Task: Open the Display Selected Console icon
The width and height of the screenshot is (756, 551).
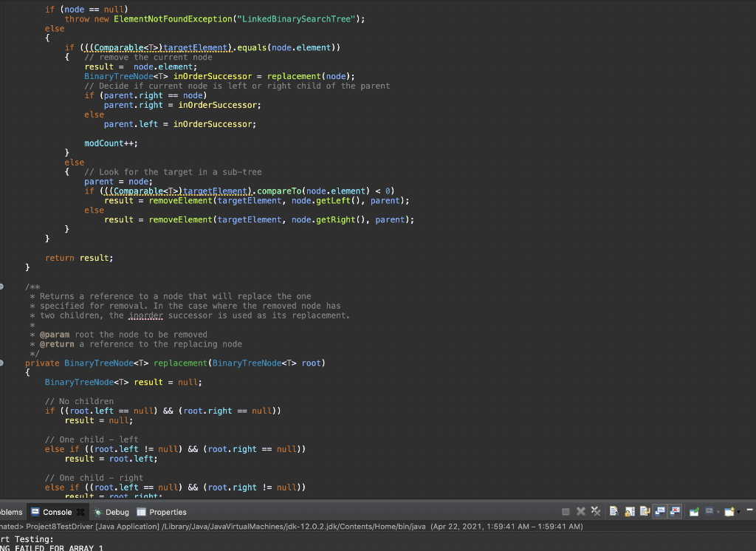Action: click(709, 511)
